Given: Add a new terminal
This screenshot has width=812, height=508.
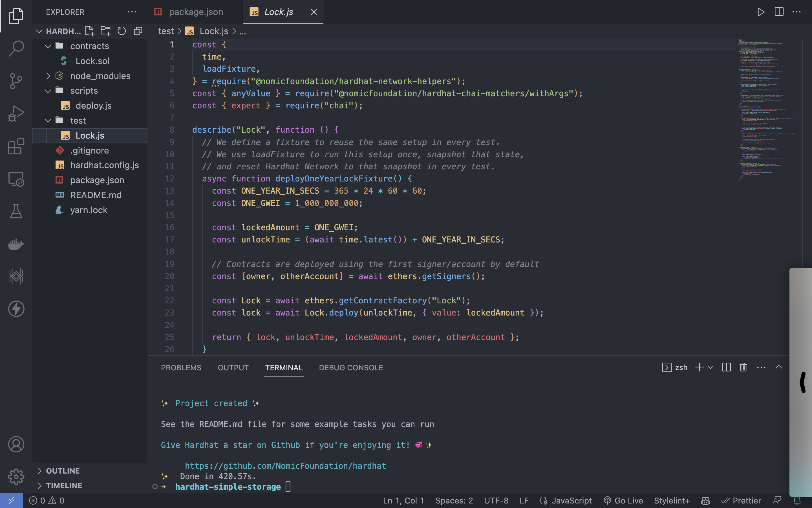Looking at the screenshot, I should tap(699, 367).
